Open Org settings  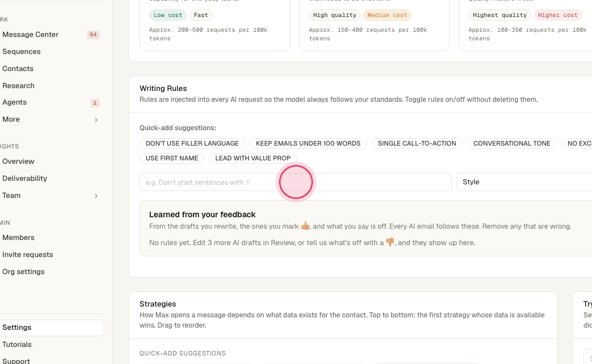coord(23,272)
